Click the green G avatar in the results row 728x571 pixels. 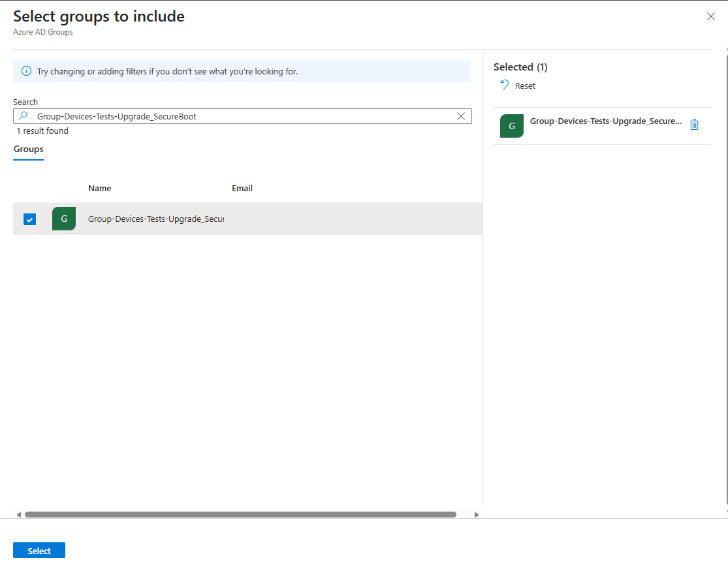pos(64,219)
